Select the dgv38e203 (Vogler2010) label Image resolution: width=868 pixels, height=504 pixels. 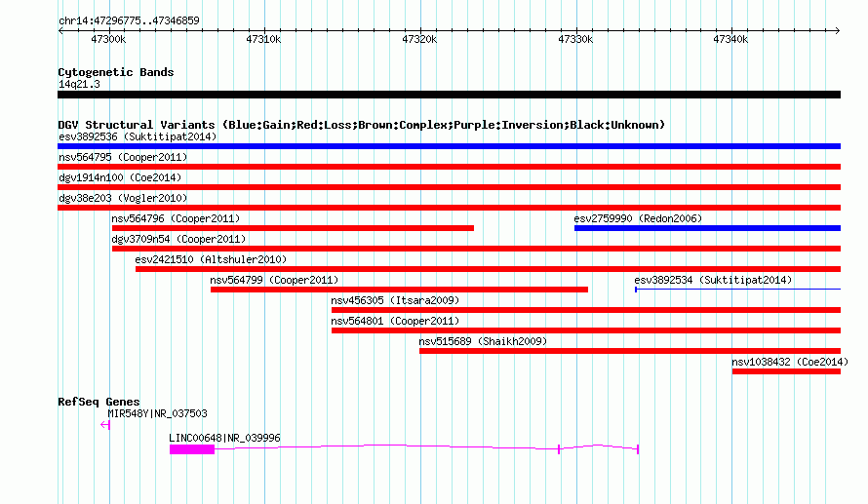pos(123,198)
